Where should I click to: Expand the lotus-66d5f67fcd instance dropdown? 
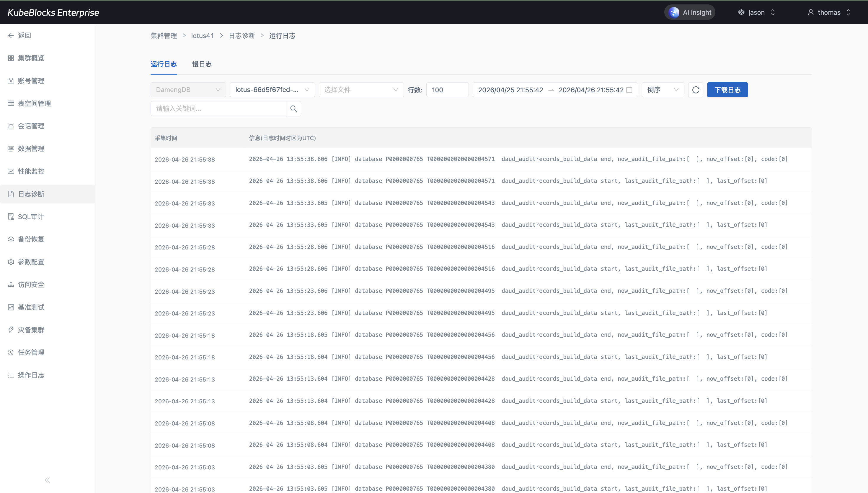point(272,90)
